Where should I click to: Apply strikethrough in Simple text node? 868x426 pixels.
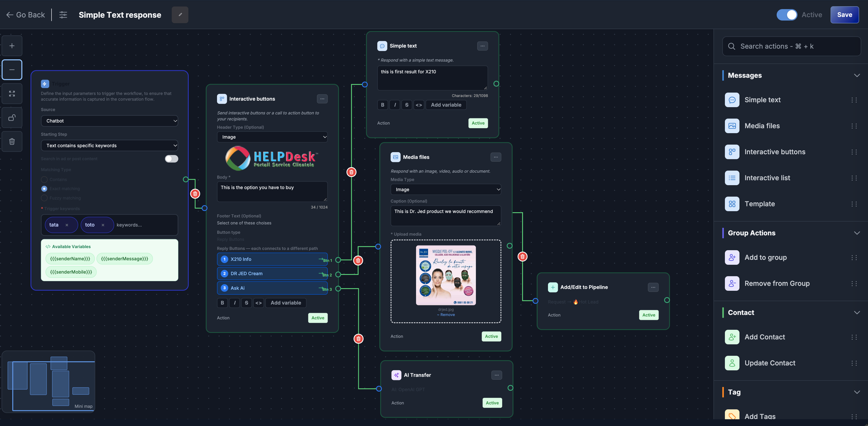coord(407,105)
